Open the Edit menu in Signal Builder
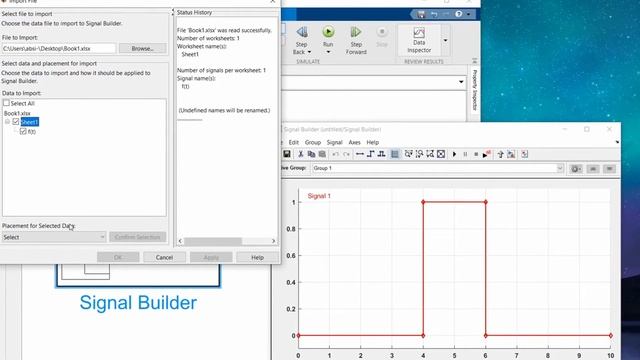This screenshot has width=640, height=360. point(293,142)
